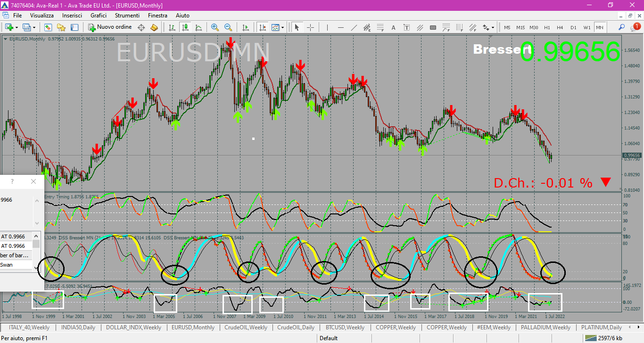Screen dimensions: 644x343
Task: Switch chart to bar chart style
Action: tap(173, 27)
